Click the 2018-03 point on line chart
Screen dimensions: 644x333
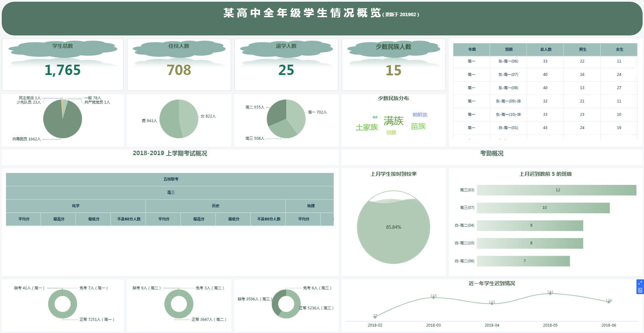pos(433,297)
